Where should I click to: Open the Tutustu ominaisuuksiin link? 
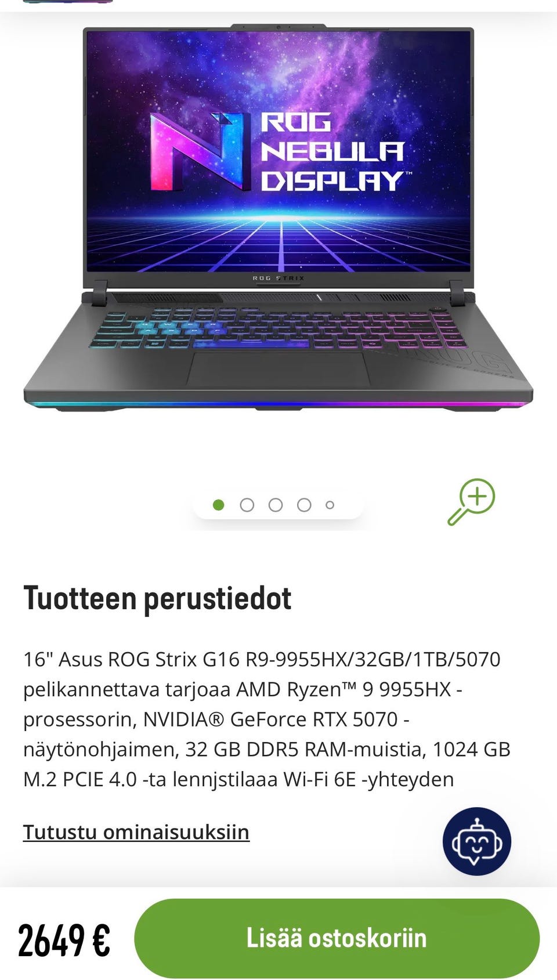[x=136, y=832]
